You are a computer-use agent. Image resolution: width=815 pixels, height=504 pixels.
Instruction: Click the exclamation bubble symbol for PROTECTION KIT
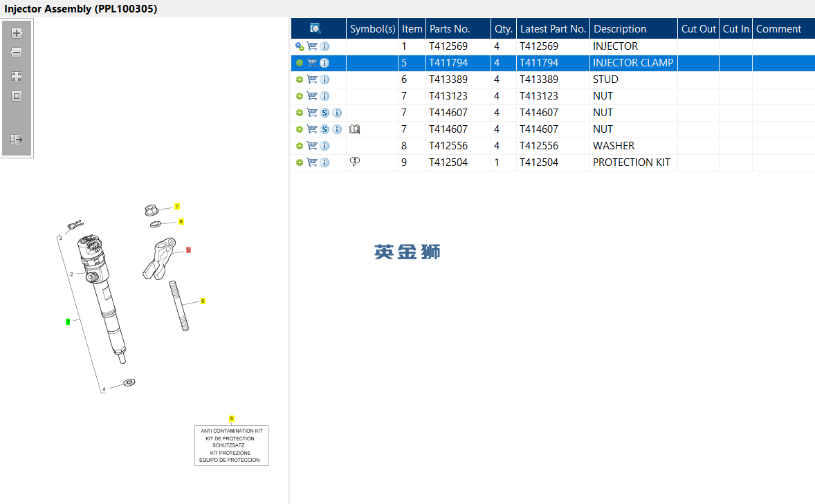coord(354,162)
